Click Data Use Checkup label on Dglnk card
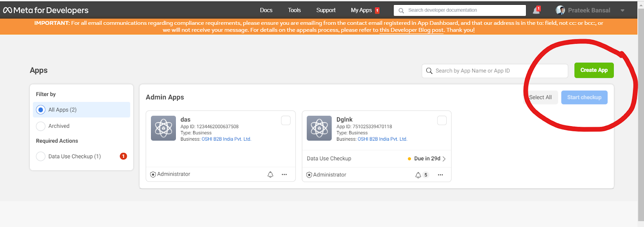 click(329, 159)
